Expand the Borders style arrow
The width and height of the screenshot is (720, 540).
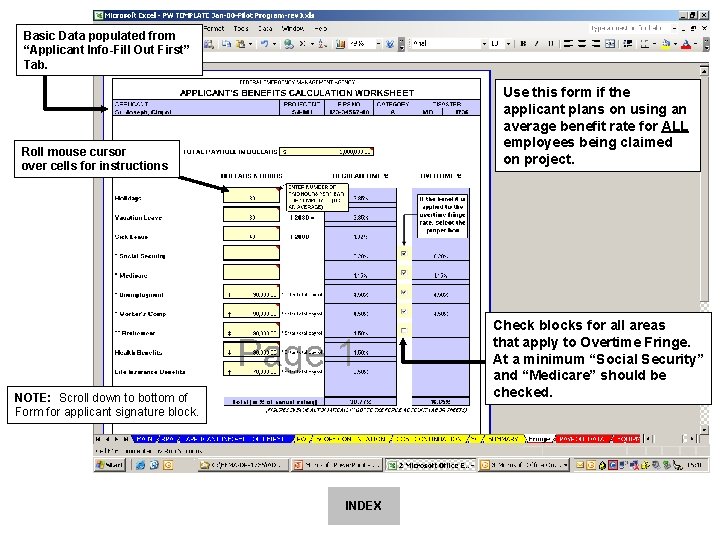click(x=654, y=44)
